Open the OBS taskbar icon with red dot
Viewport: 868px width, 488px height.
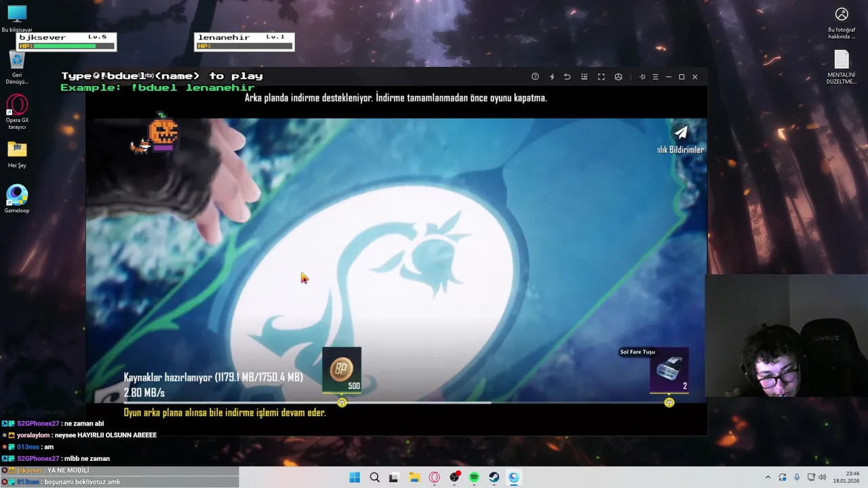pos(454,477)
